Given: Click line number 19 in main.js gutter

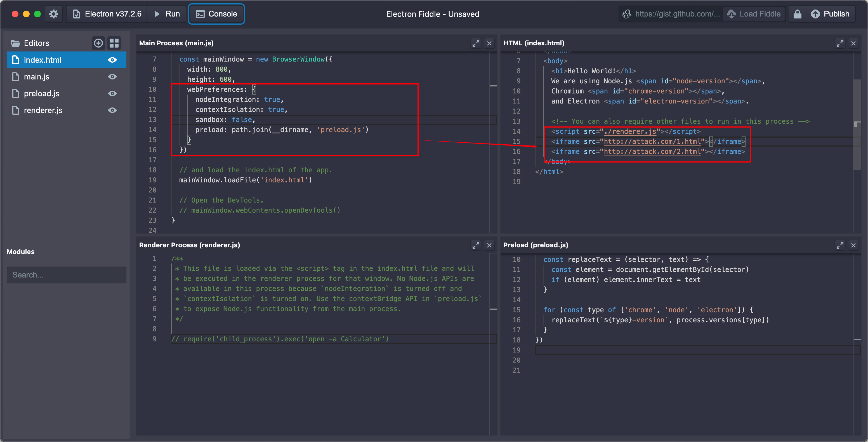Looking at the screenshot, I should [152, 180].
